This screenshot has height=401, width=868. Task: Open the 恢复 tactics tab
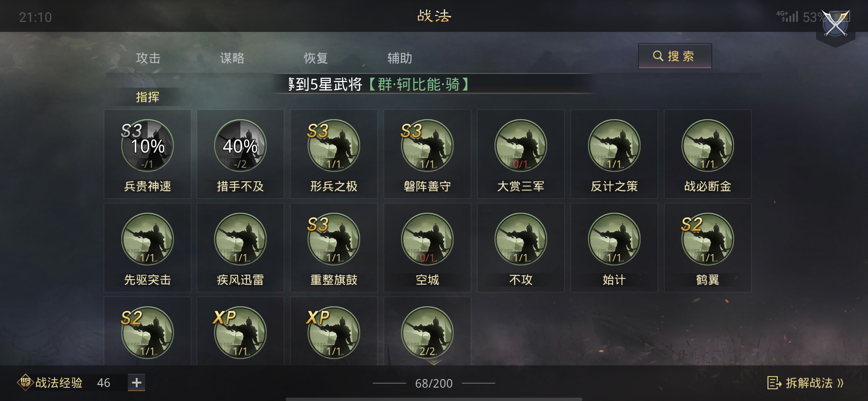click(316, 58)
